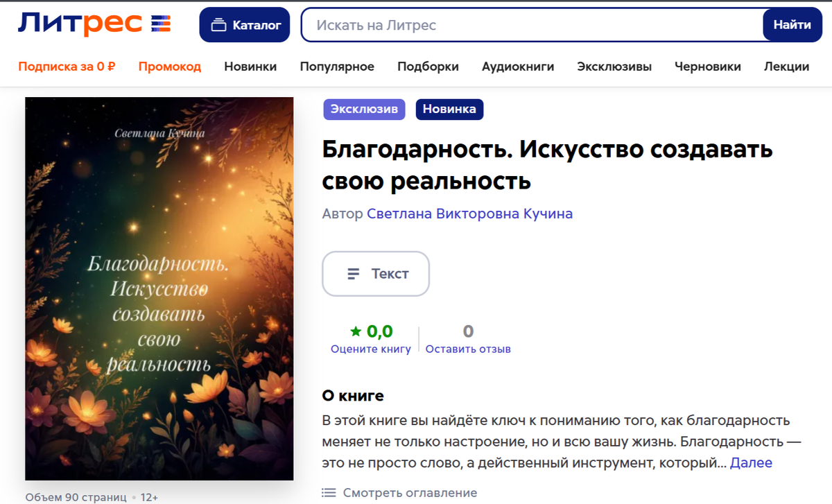
Task: Open the Эксклюзивы section
Action: [x=614, y=66]
